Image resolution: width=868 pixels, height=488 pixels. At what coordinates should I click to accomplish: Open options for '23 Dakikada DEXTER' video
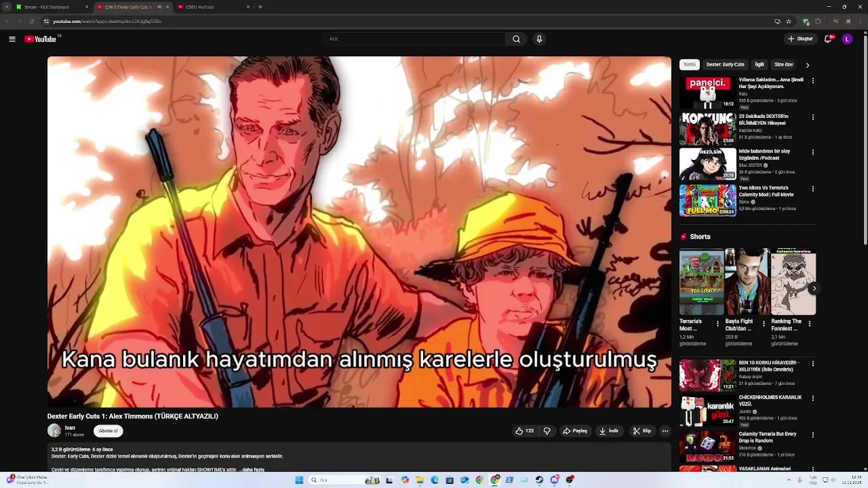coord(813,117)
